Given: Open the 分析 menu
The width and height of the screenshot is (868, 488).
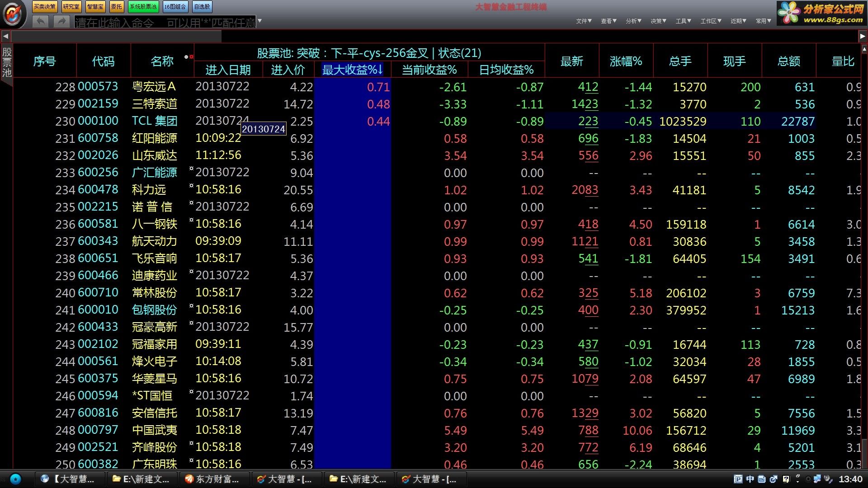Looking at the screenshot, I should click(634, 21).
